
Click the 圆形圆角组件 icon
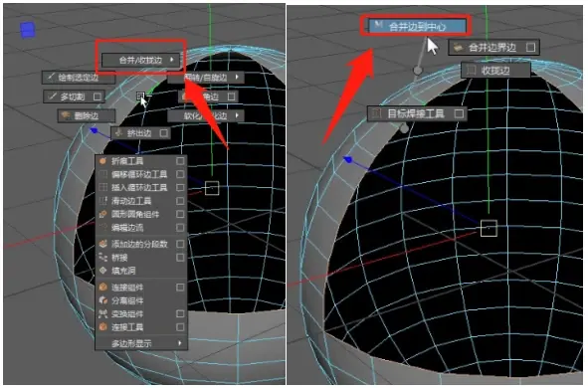click(x=103, y=215)
